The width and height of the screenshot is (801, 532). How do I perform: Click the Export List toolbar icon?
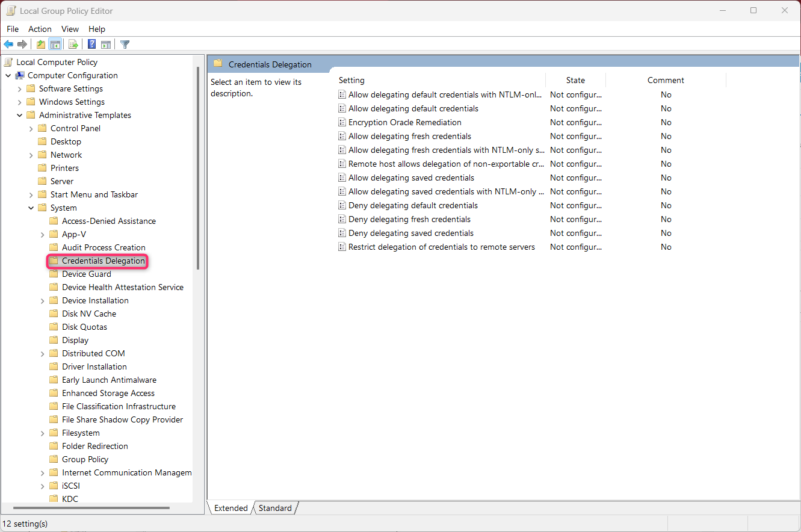pyautogui.click(x=73, y=43)
